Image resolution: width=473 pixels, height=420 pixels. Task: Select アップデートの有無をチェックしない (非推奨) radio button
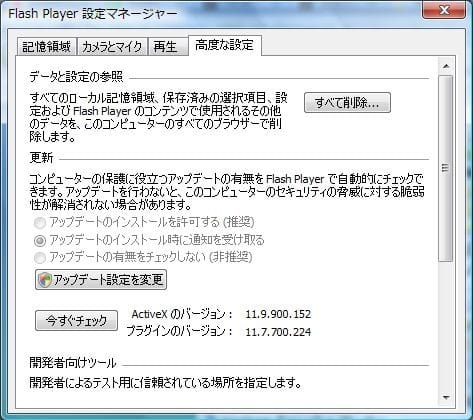[x=40, y=257]
